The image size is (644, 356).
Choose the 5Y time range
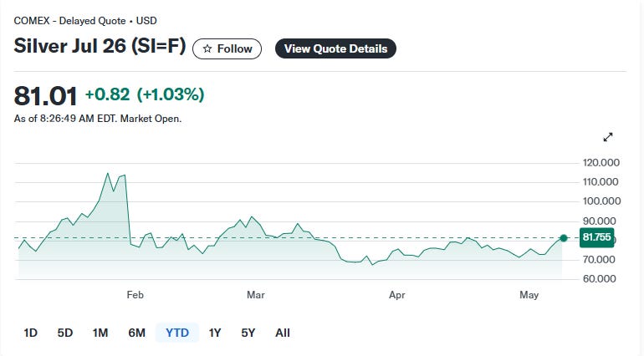248,333
